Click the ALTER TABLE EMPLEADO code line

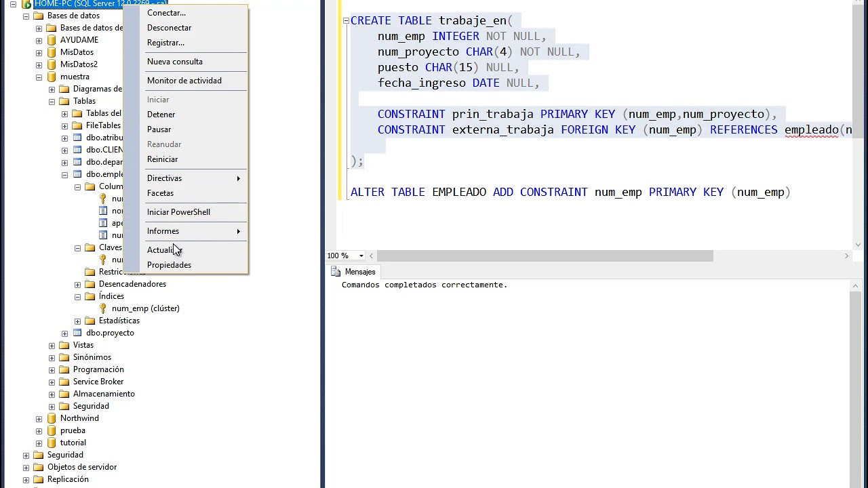coord(570,192)
